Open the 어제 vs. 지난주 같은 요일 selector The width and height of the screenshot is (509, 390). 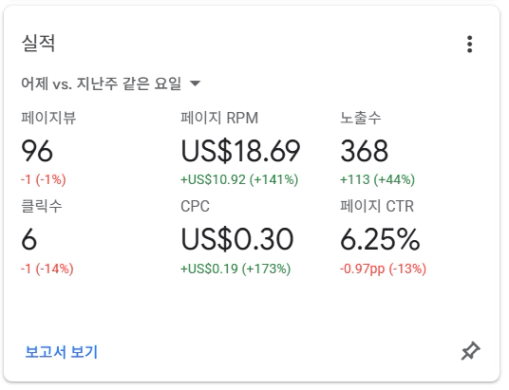coord(111,83)
